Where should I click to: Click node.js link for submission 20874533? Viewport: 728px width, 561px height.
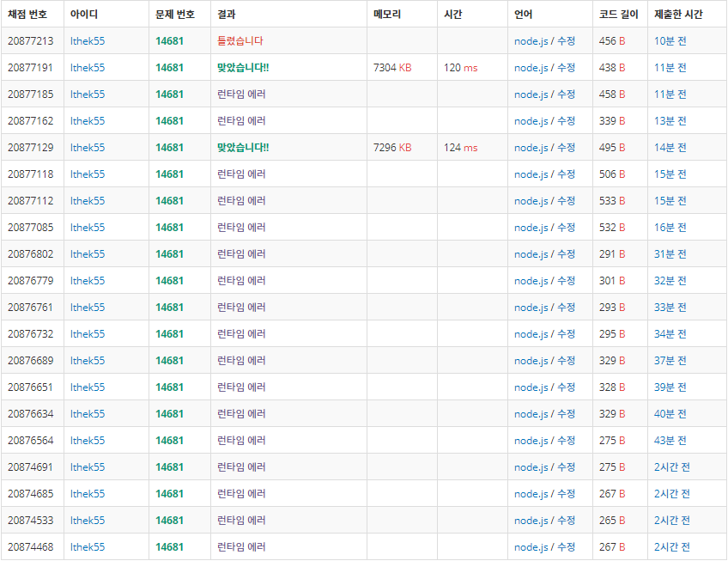pyautogui.click(x=531, y=521)
